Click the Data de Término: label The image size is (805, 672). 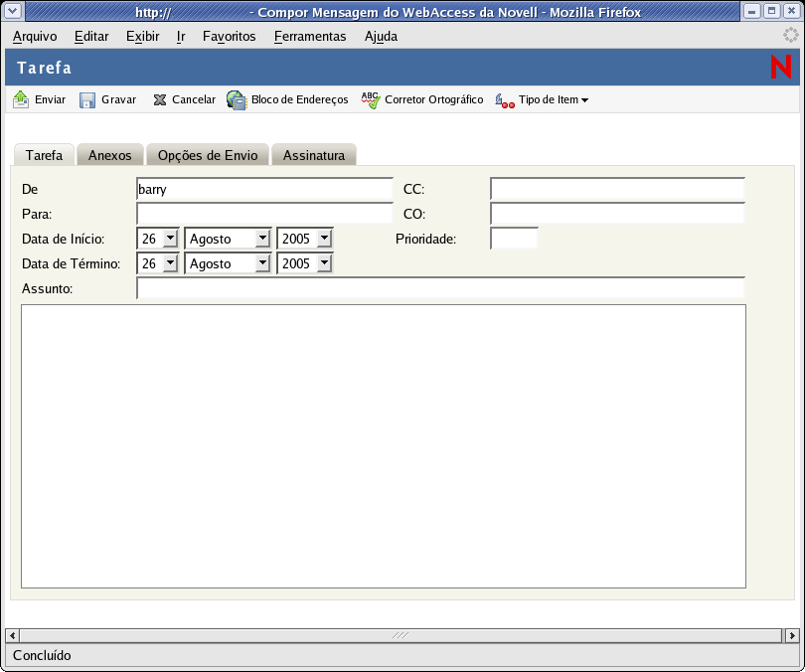tap(71, 263)
